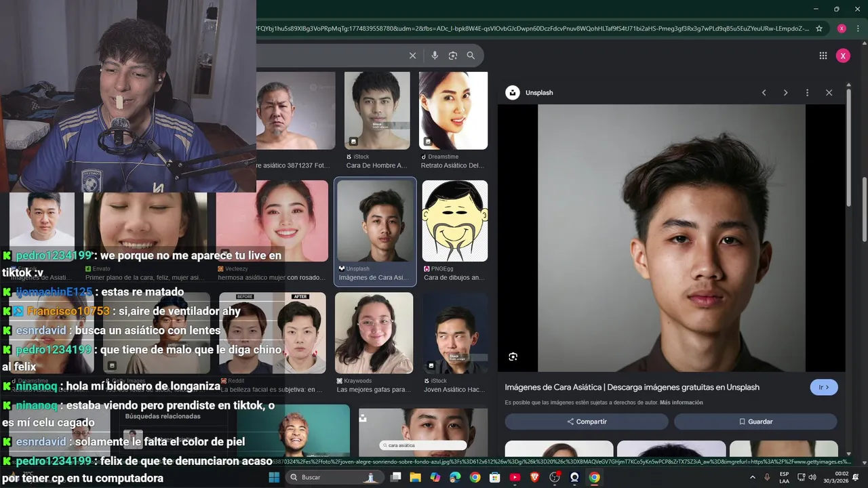
Task: Click the magnifier search icon
Action: tap(471, 56)
